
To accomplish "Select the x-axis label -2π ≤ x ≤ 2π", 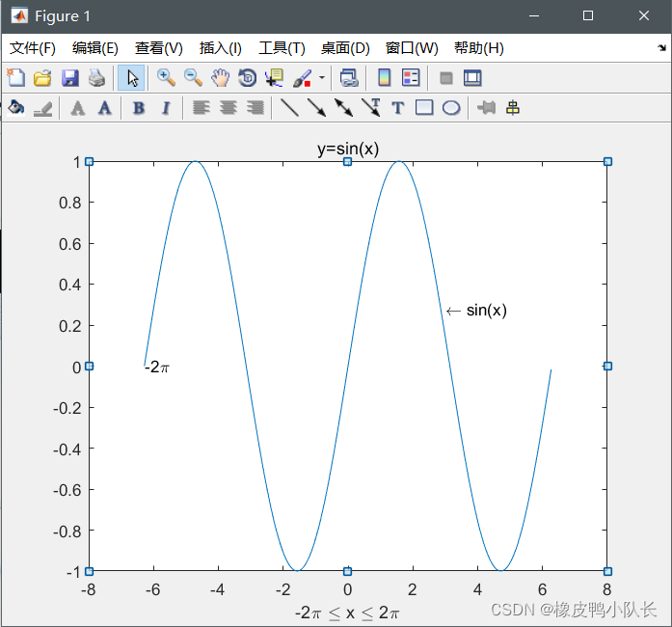I will (347, 613).
